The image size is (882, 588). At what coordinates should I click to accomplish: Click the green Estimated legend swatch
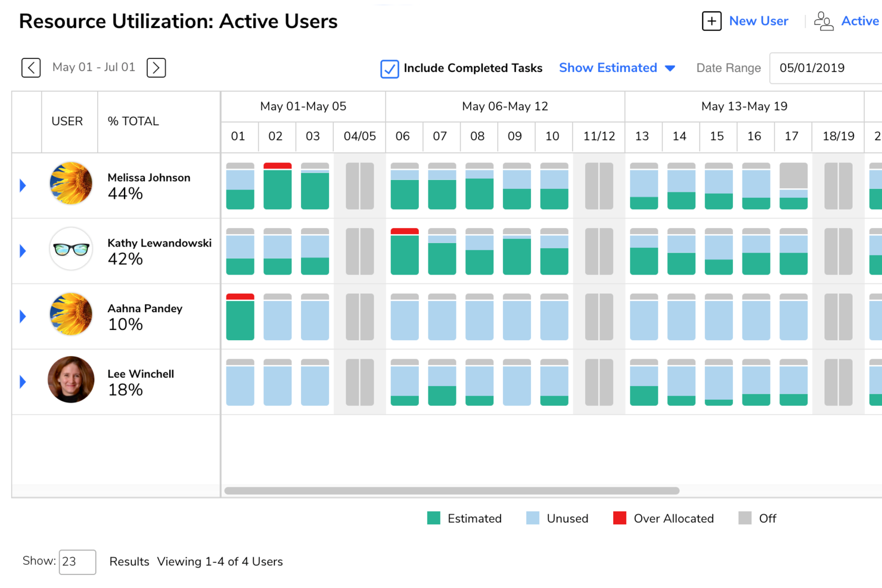pos(433,518)
